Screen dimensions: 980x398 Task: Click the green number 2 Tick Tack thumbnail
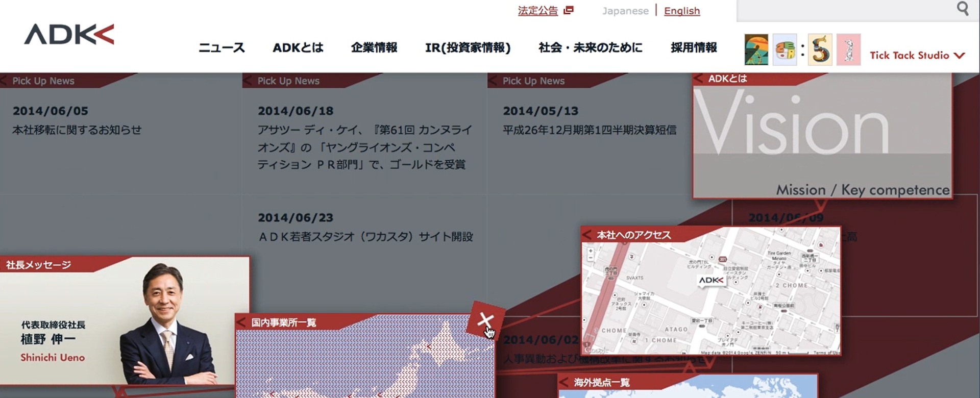(x=756, y=49)
